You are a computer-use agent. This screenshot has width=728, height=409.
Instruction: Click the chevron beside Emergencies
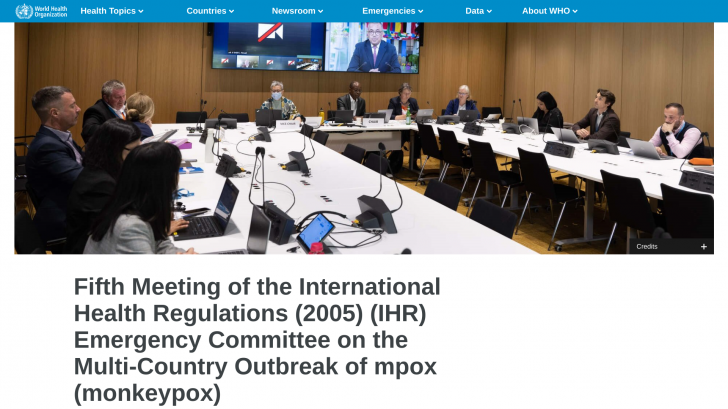pos(421,11)
